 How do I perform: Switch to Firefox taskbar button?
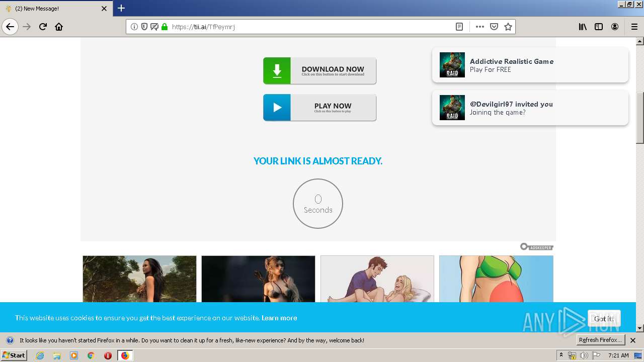pos(125,355)
